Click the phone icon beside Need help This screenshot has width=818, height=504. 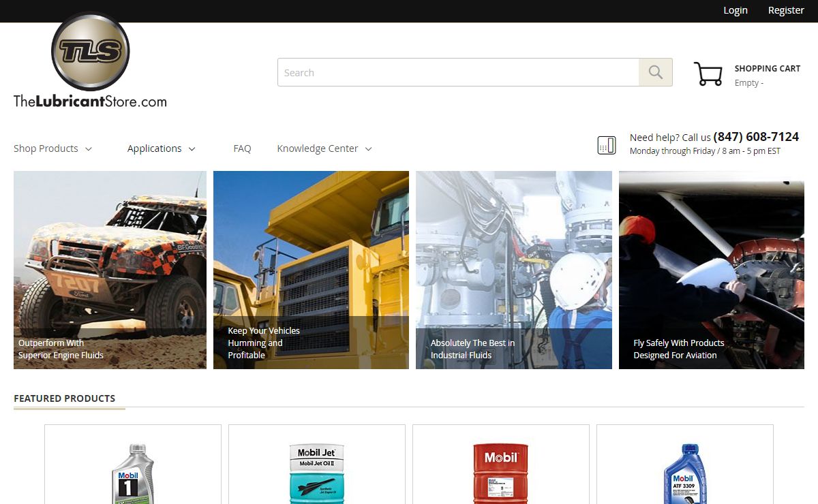(x=607, y=145)
